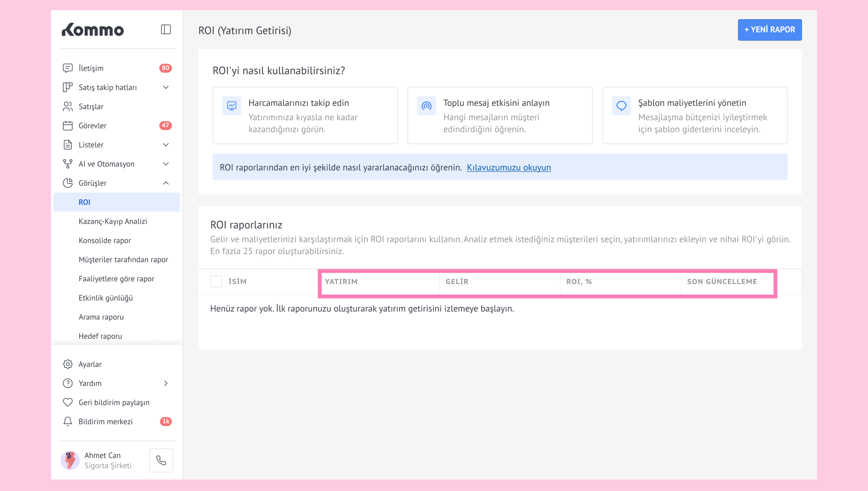Collapse the sidebar panel icon

[x=166, y=30]
